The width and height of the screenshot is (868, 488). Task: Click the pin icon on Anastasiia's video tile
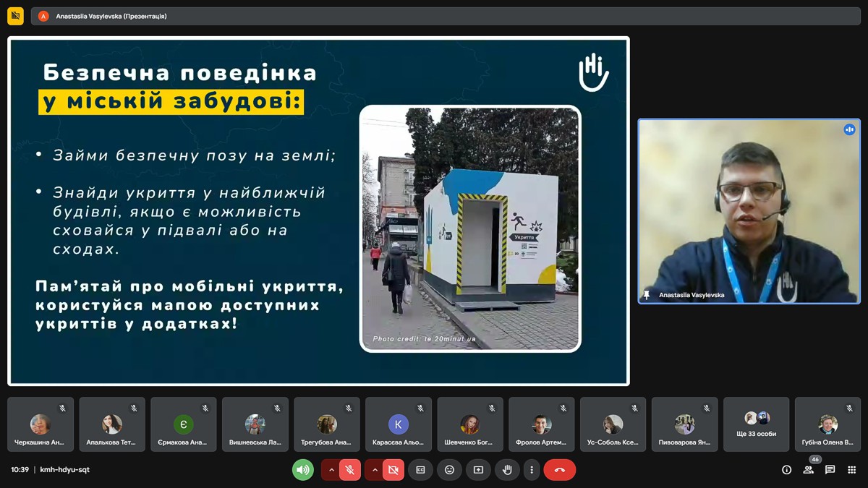[647, 295]
